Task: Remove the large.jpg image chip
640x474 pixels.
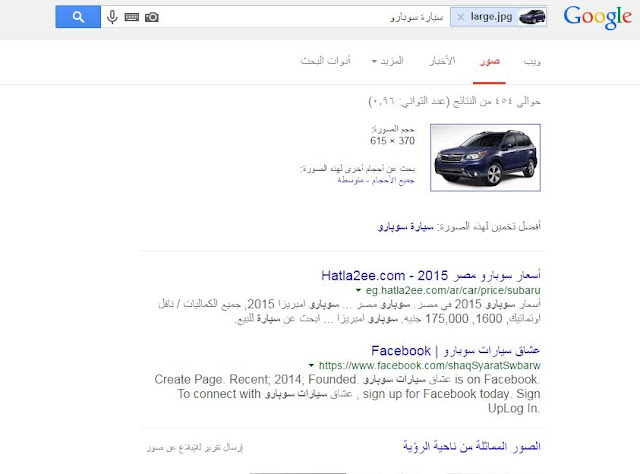Action: pos(461,17)
